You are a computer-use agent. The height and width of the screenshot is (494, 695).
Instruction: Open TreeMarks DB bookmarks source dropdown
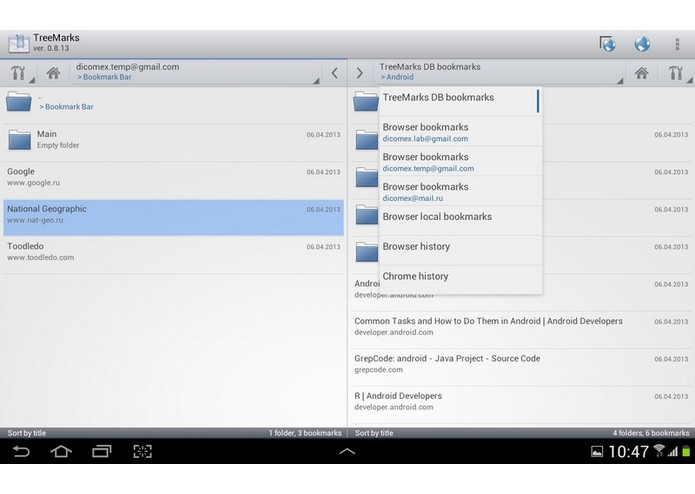click(500, 72)
